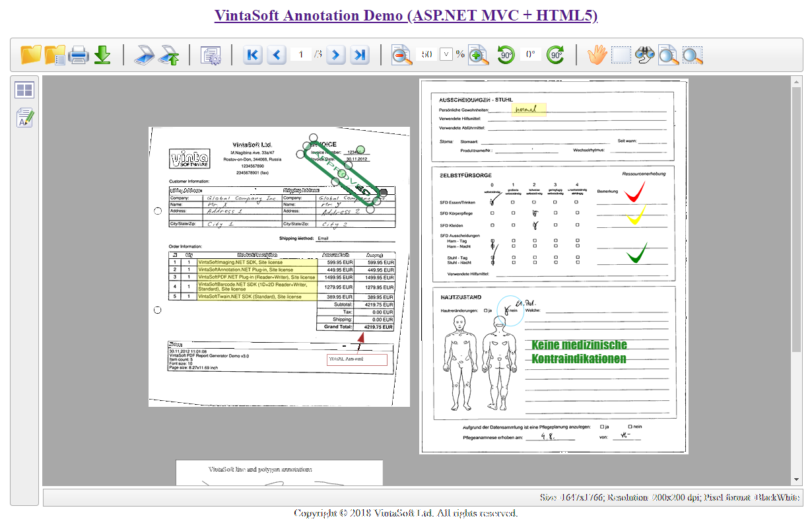Select the yellow checkmark annotation
This screenshot has width=812, height=531.
click(x=636, y=216)
